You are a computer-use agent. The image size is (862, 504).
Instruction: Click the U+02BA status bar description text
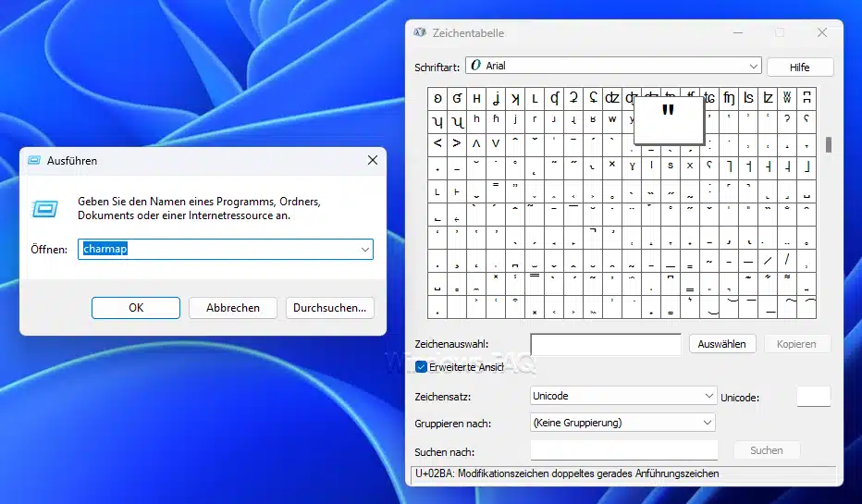[x=567, y=473]
